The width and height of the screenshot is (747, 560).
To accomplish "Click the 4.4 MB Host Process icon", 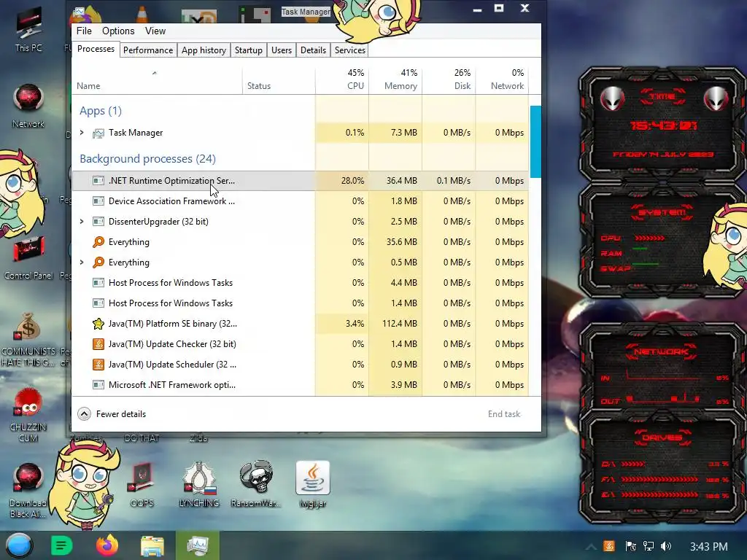I will [98, 283].
